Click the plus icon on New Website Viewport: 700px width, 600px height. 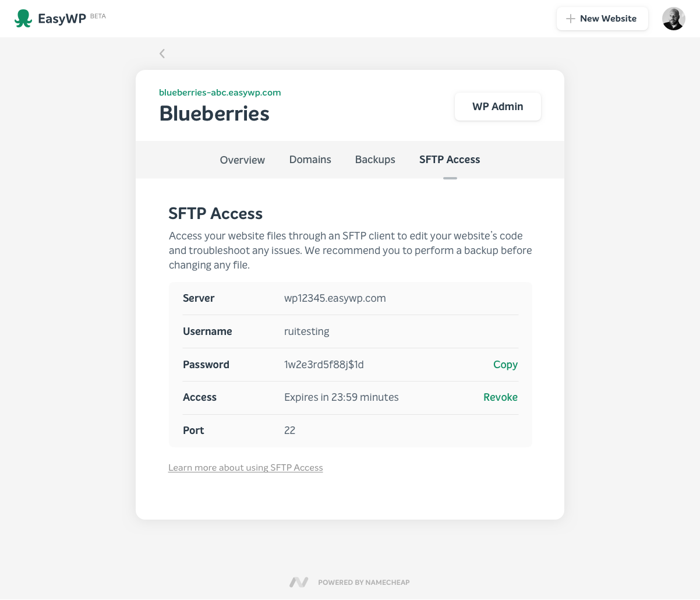(x=571, y=18)
